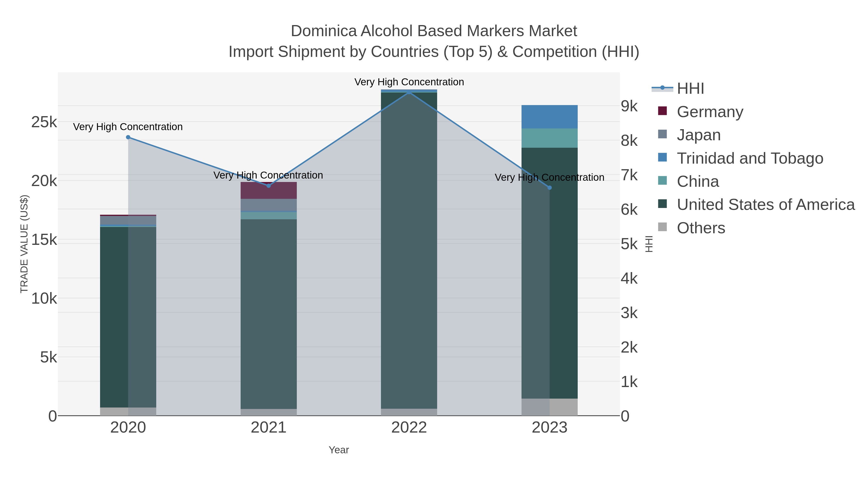Select the 2020 HHI data point
This screenshot has height=488, width=868.
(128, 137)
